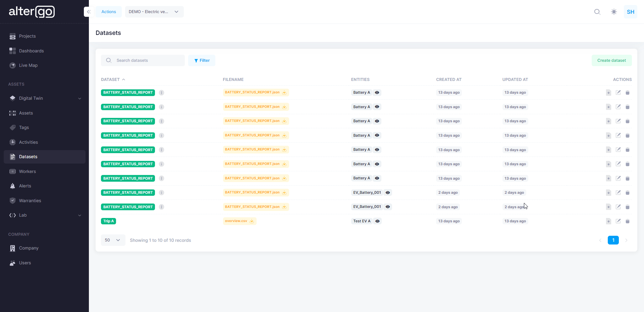Open the Actions menu in the top bar
This screenshot has width=644, height=312.
[x=108, y=12]
